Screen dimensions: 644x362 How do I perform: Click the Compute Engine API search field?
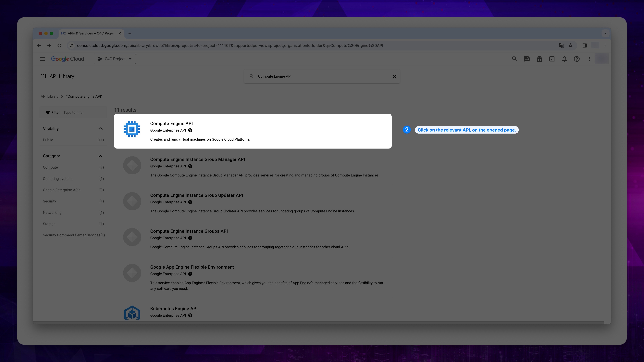pyautogui.click(x=322, y=76)
